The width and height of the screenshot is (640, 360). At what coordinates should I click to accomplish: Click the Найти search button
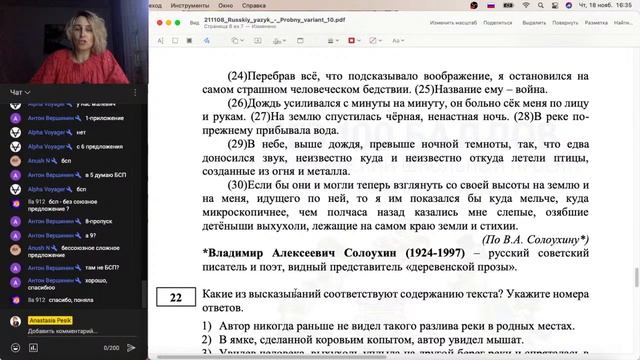click(x=623, y=23)
